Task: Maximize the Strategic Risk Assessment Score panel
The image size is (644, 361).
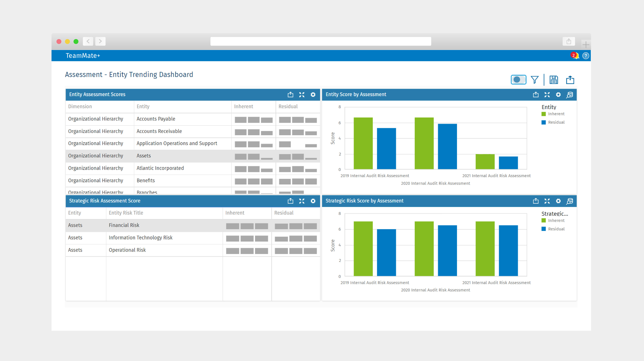Action: click(302, 201)
